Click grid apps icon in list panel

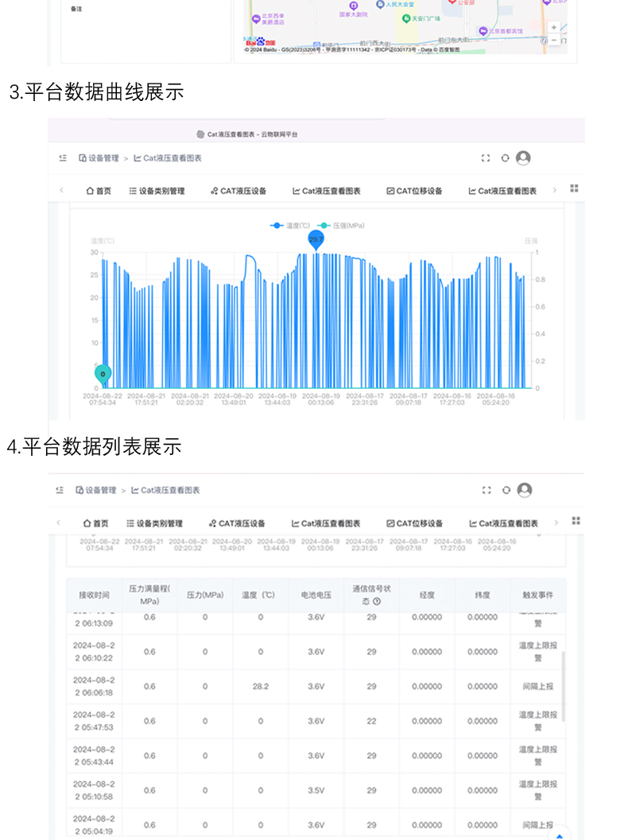[576, 521]
